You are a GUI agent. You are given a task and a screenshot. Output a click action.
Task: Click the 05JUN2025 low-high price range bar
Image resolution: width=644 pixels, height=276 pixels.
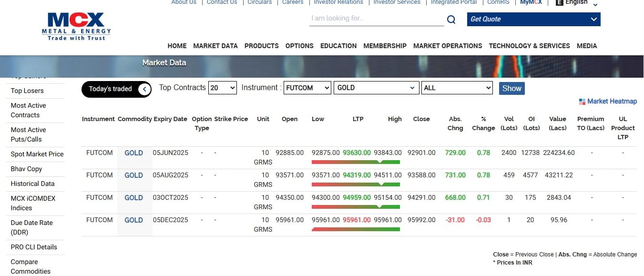tap(356, 162)
